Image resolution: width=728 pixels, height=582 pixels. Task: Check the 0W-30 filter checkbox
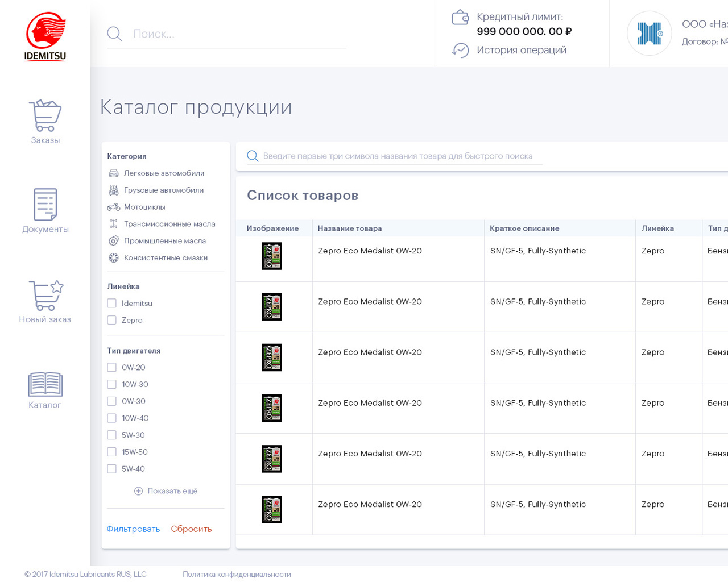pos(111,401)
